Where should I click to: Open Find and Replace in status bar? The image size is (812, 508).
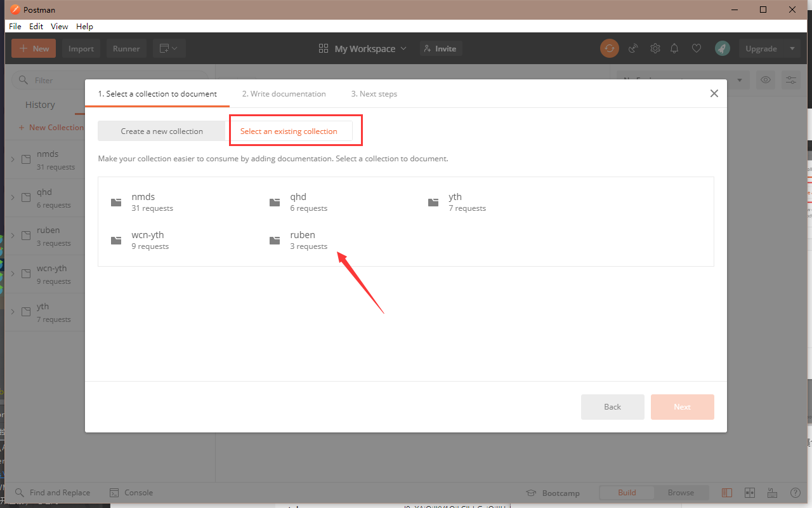coord(53,493)
